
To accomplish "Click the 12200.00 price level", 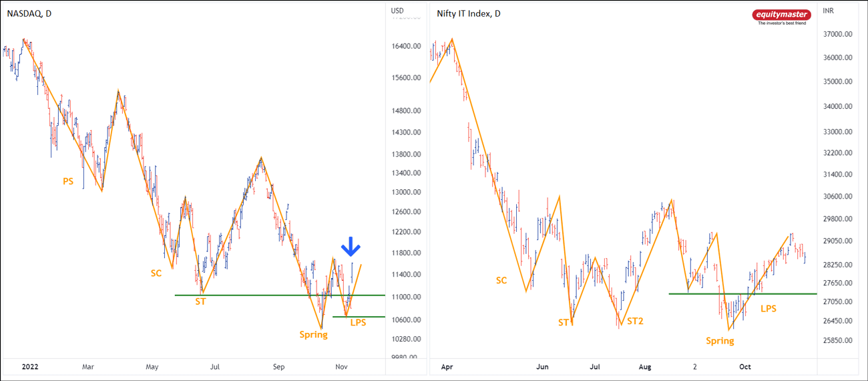I will [406, 233].
